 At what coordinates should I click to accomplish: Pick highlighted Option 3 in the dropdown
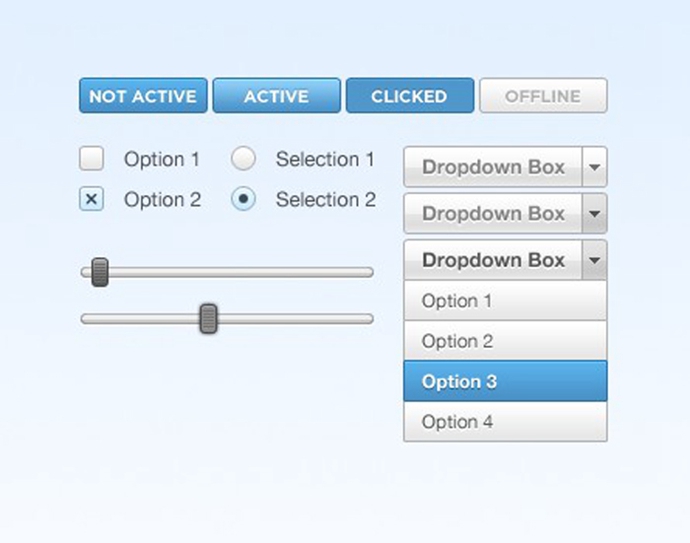pyautogui.click(x=505, y=381)
